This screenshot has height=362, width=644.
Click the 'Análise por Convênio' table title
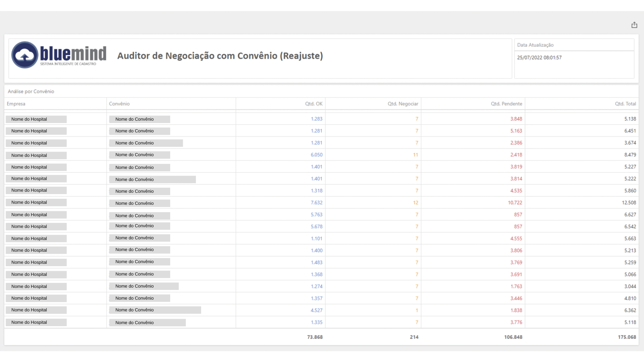[31, 92]
